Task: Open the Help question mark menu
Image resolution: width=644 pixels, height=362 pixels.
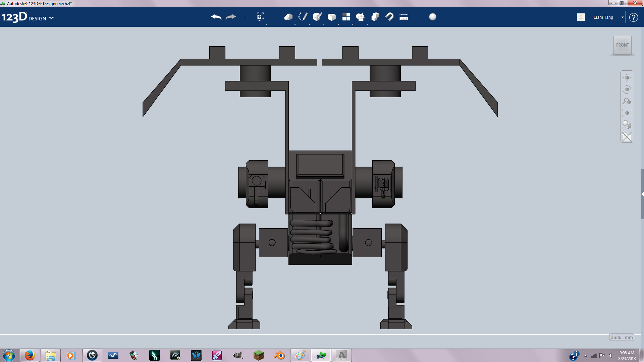Action: coord(633,17)
